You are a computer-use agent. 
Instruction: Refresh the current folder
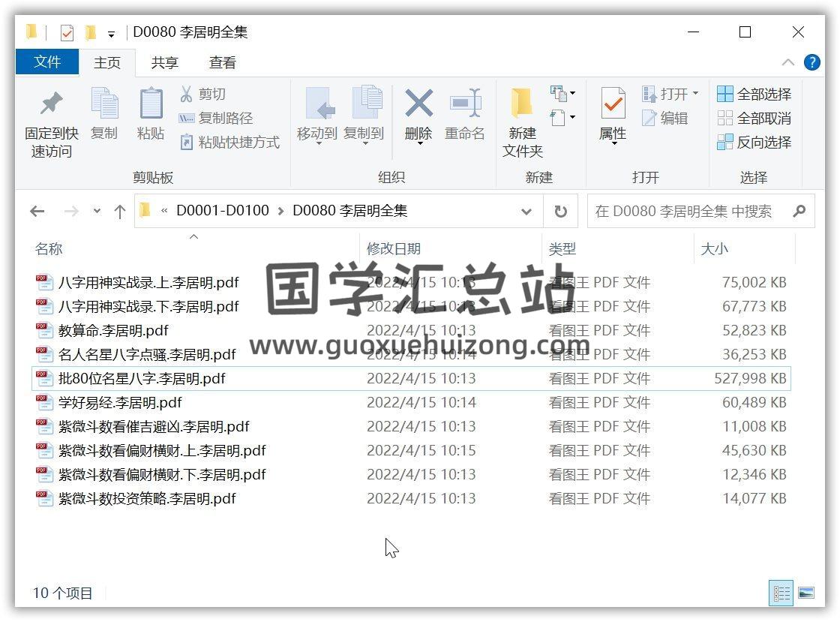click(561, 211)
